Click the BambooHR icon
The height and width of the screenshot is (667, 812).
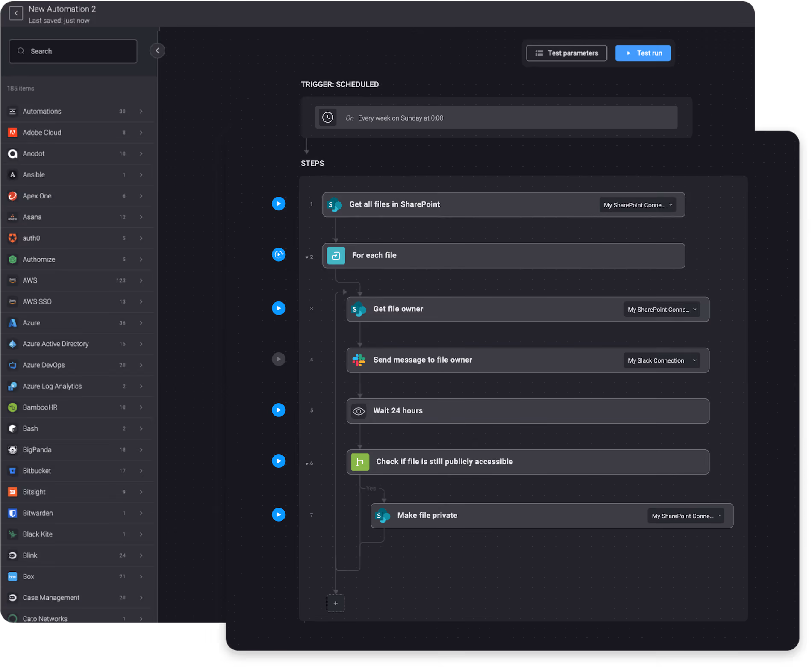pyautogui.click(x=13, y=407)
